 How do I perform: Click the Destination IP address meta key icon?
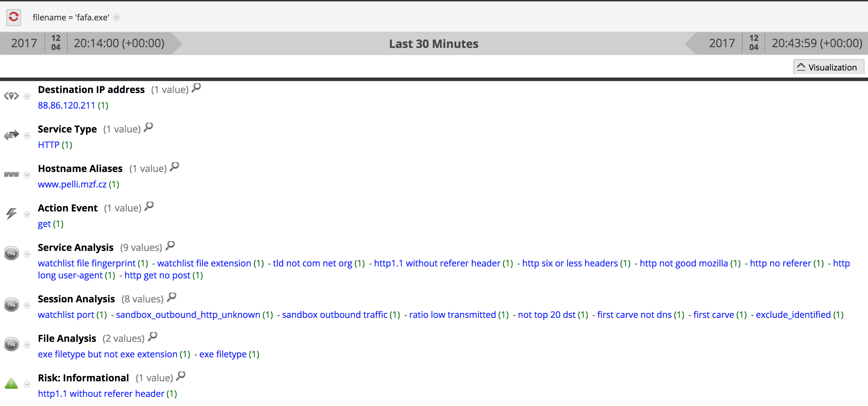pos(12,96)
